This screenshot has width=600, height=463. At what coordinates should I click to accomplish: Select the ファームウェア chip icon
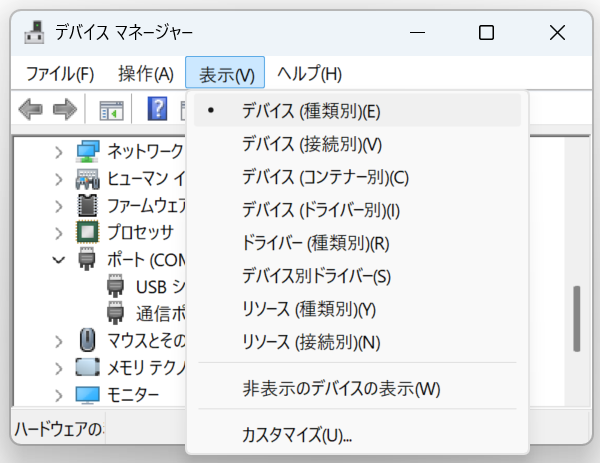coord(88,205)
